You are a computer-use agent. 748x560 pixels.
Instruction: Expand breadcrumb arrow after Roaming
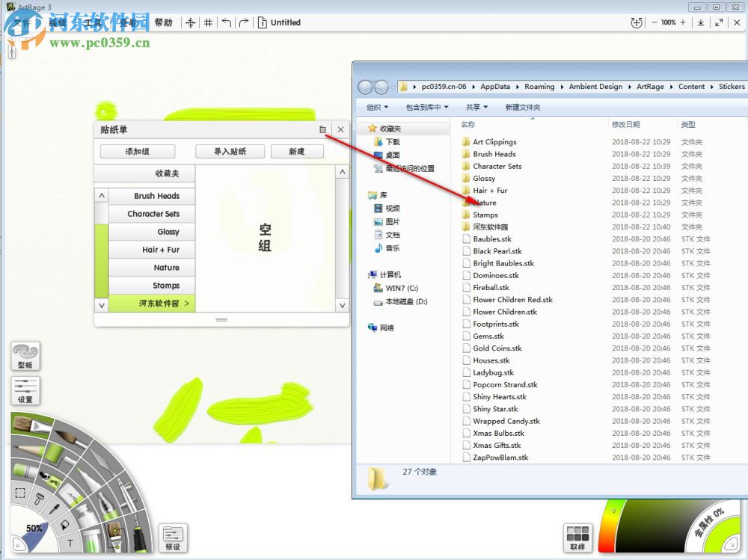pyautogui.click(x=562, y=87)
